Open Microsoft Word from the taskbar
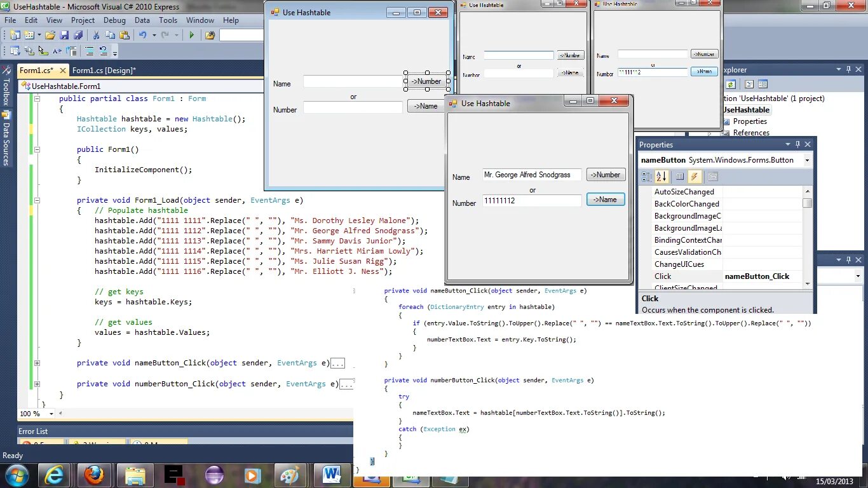Viewport: 868px width, 488px height. (x=330, y=475)
